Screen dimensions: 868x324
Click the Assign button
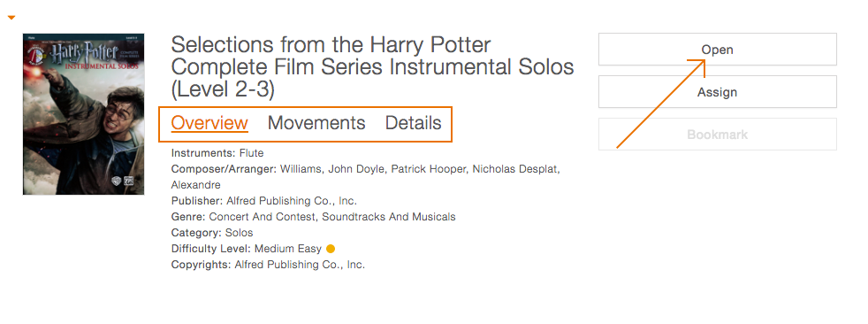[x=718, y=92]
